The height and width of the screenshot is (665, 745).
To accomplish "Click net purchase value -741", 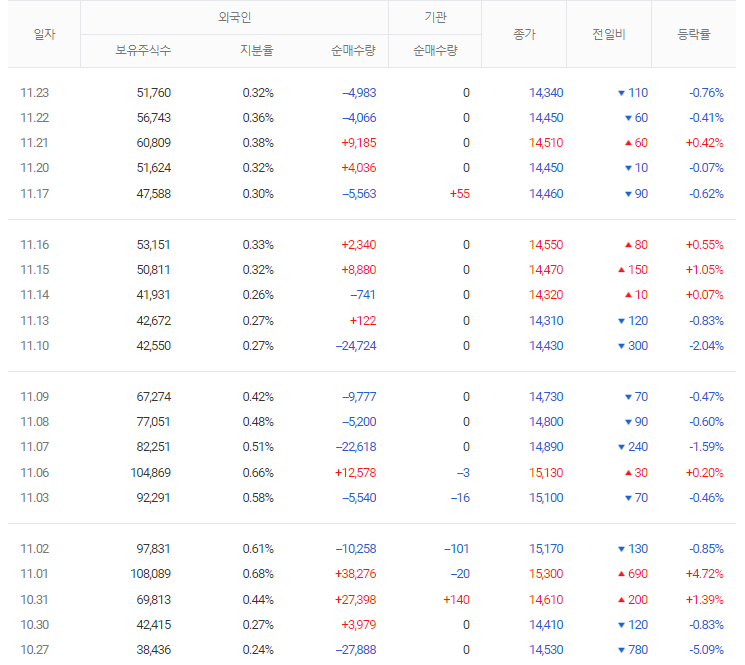I will coord(363,295).
